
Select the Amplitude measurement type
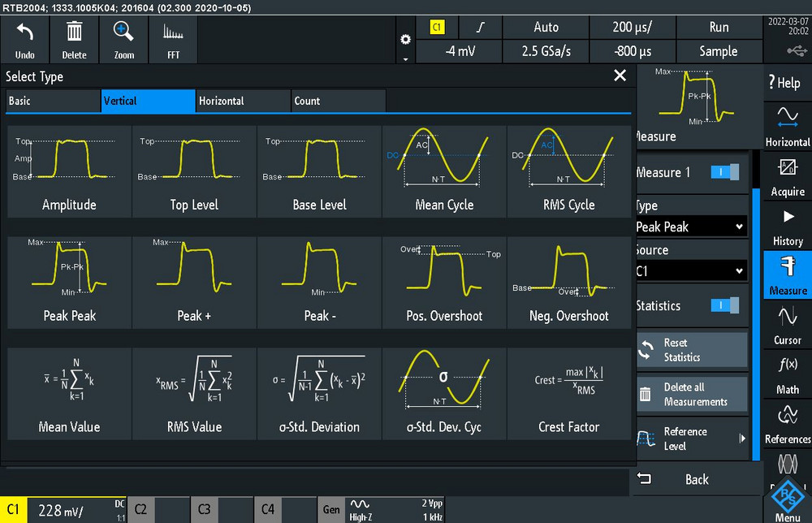click(x=69, y=171)
